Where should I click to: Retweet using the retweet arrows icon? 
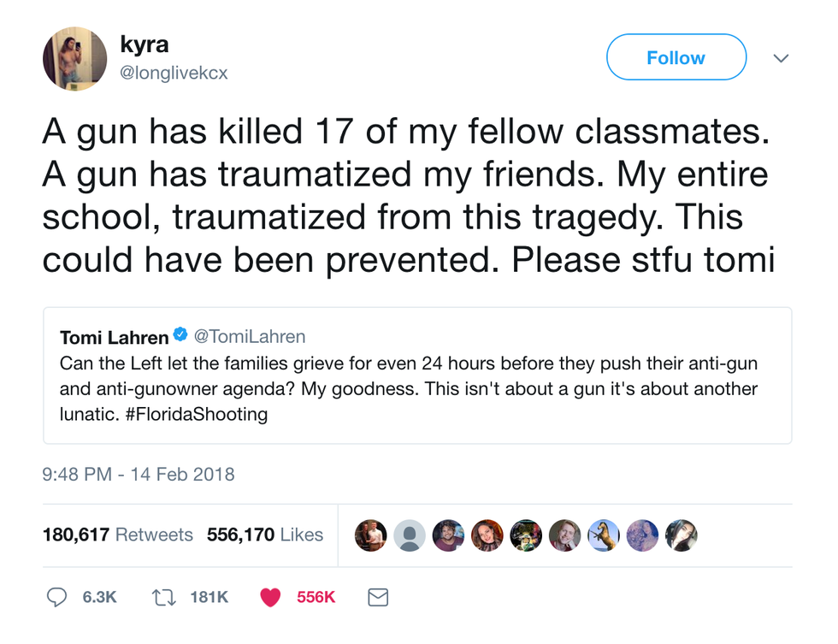162,597
